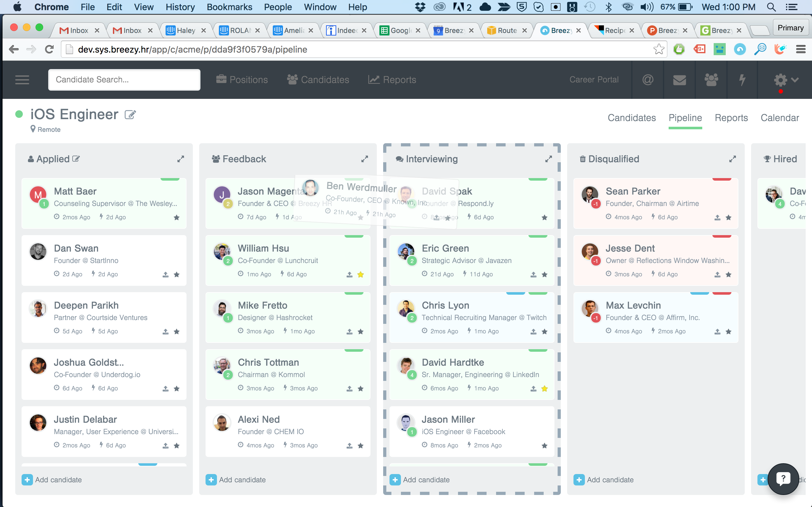The height and width of the screenshot is (507, 812).
Task: Switch to the Calendar tab
Action: tap(779, 118)
